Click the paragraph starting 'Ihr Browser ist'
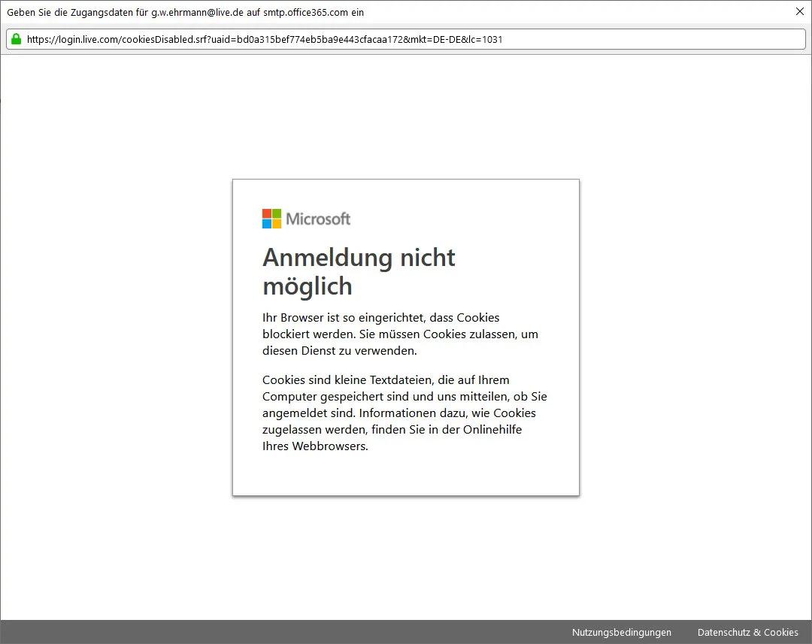The height and width of the screenshot is (644, 812). [x=400, y=334]
